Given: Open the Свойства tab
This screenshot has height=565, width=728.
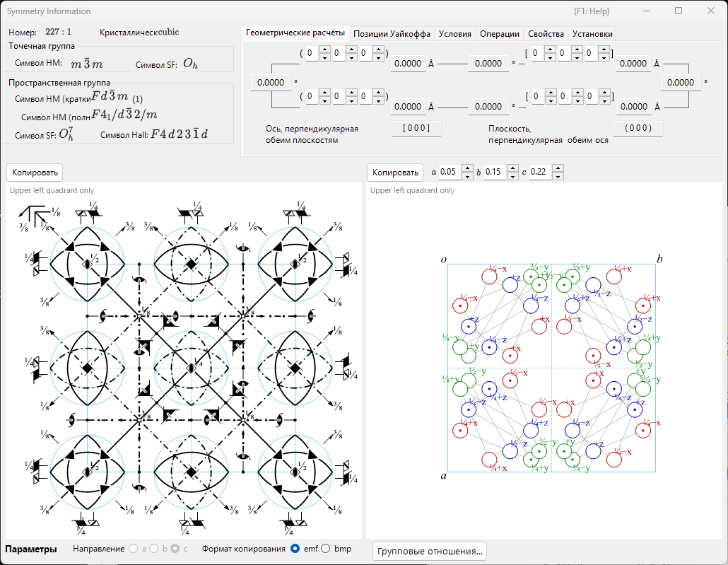Looking at the screenshot, I should (x=546, y=33).
